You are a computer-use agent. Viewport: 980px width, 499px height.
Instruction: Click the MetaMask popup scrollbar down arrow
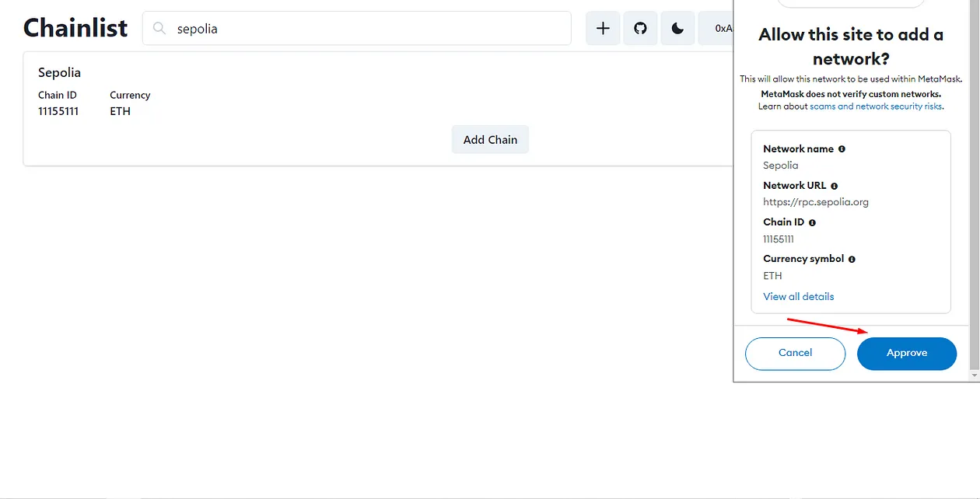[975, 375]
